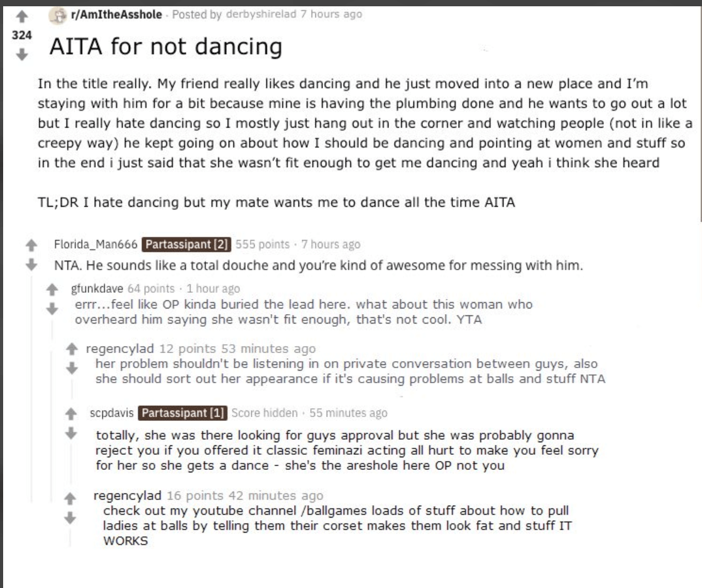Image resolution: width=702 pixels, height=588 pixels.
Task: Upvote scpdavis's comment
Action: coord(71,413)
